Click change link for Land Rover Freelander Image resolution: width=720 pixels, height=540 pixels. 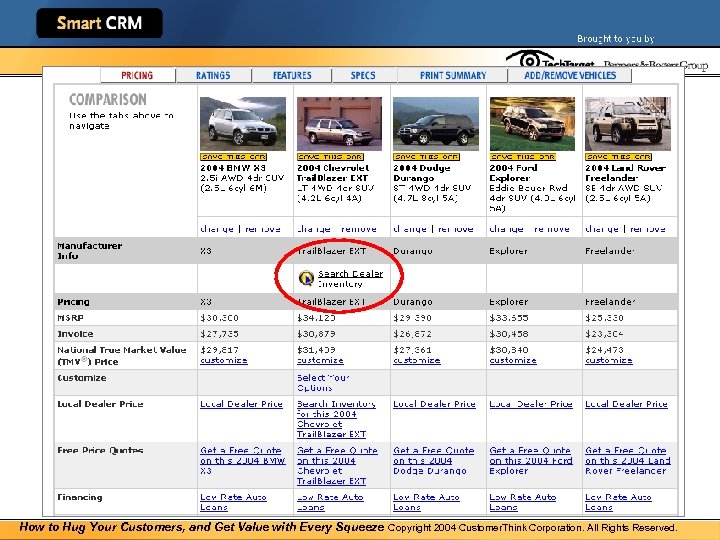coord(602,229)
